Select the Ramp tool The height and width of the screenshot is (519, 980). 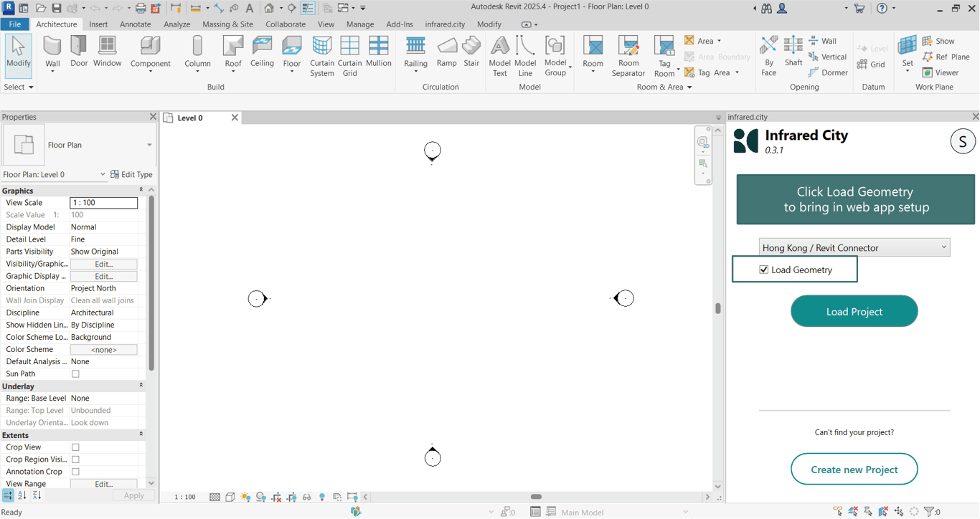446,52
